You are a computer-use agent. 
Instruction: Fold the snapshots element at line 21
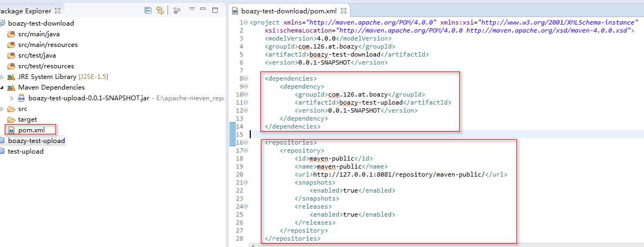(246, 182)
